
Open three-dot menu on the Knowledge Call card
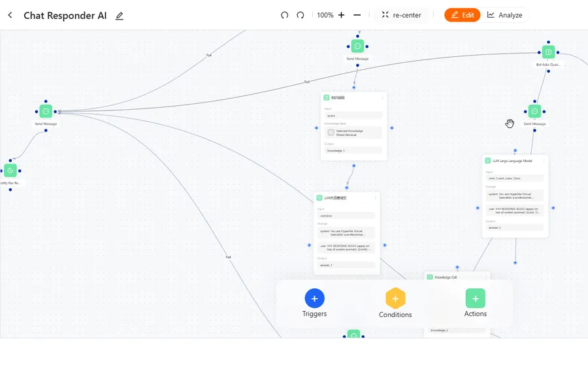(485, 277)
